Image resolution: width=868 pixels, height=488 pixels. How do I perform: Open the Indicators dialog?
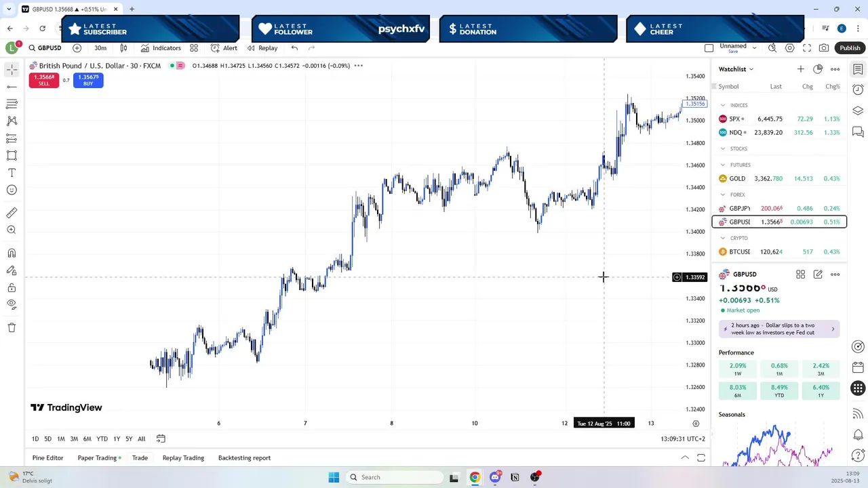pyautogui.click(x=161, y=48)
